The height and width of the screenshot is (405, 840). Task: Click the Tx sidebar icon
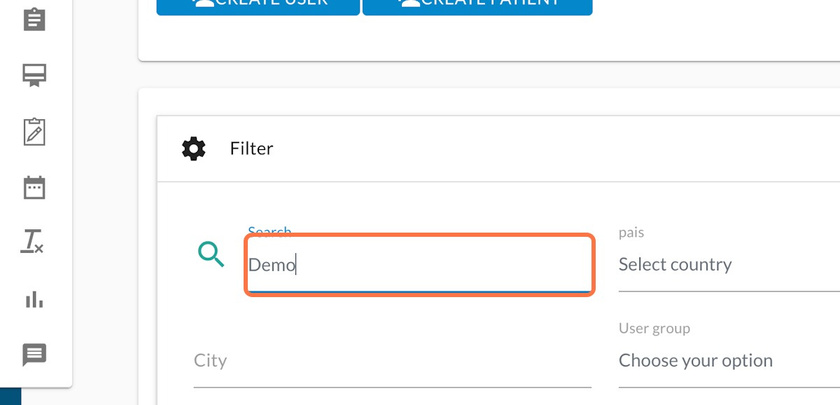click(32, 242)
